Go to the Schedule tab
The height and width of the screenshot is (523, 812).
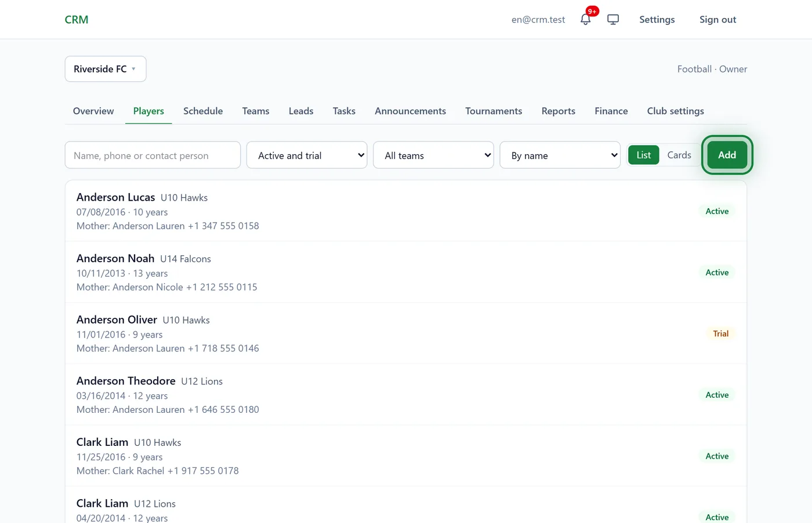203,111
